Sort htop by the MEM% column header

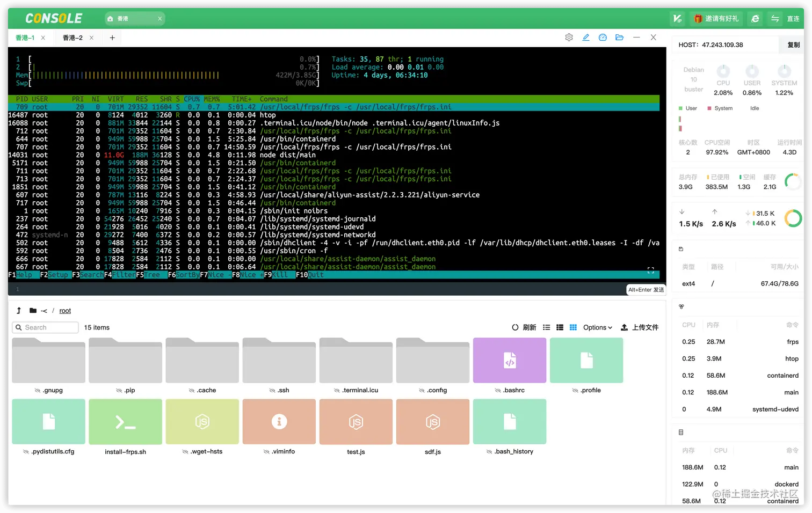[x=212, y=99]
